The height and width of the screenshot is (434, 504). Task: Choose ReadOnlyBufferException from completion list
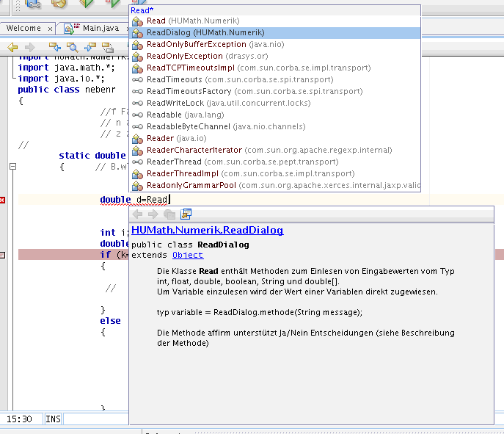(196, 44)
